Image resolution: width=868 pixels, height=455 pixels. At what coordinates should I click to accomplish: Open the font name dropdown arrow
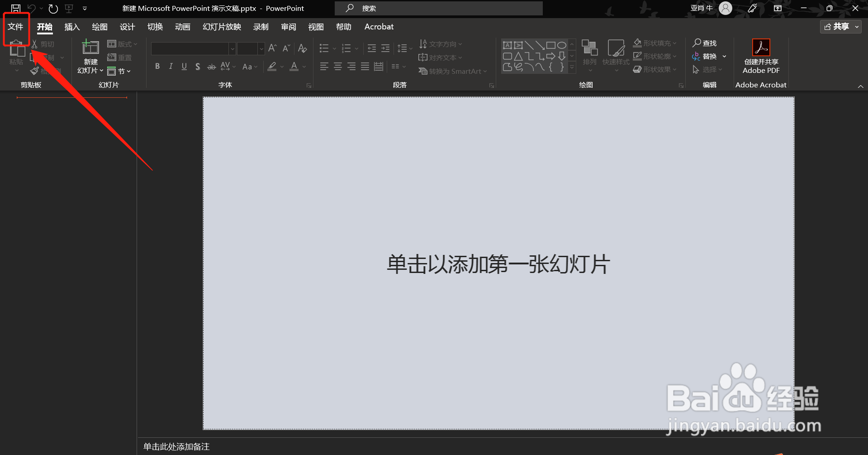pos(232,48)
